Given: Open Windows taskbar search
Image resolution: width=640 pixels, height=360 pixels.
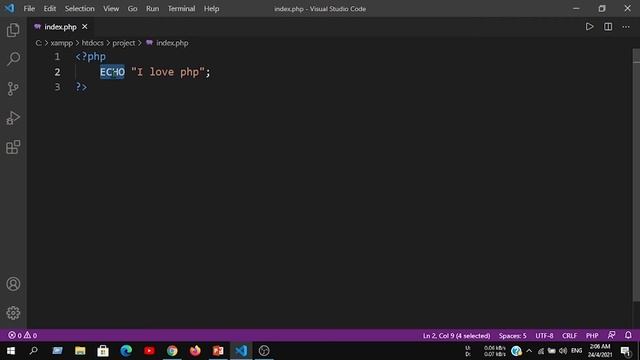Looking at the screenshot, I should coord(34,351).
